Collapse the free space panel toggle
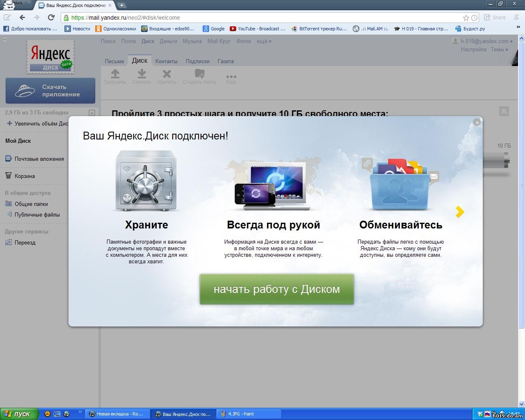 click(92, 112)
